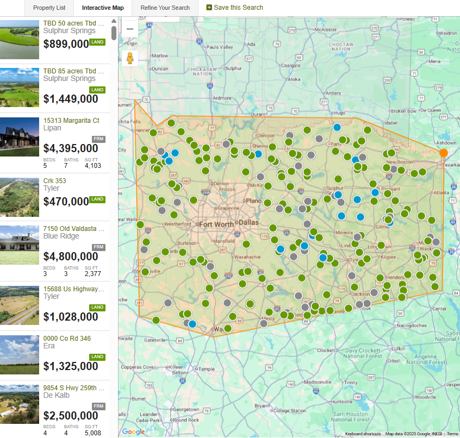Select the Interactive Map tab
The height and width of the screenshot is (438, 460).
103,8
